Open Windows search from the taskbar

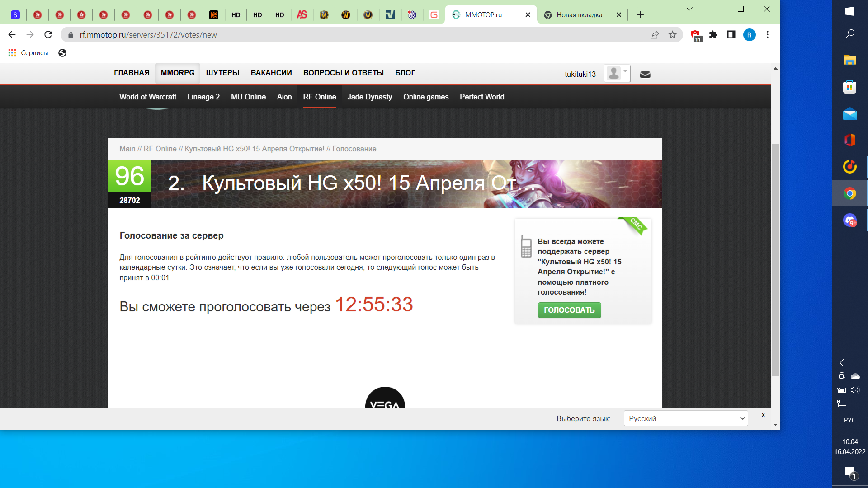[x=850, y=34]
